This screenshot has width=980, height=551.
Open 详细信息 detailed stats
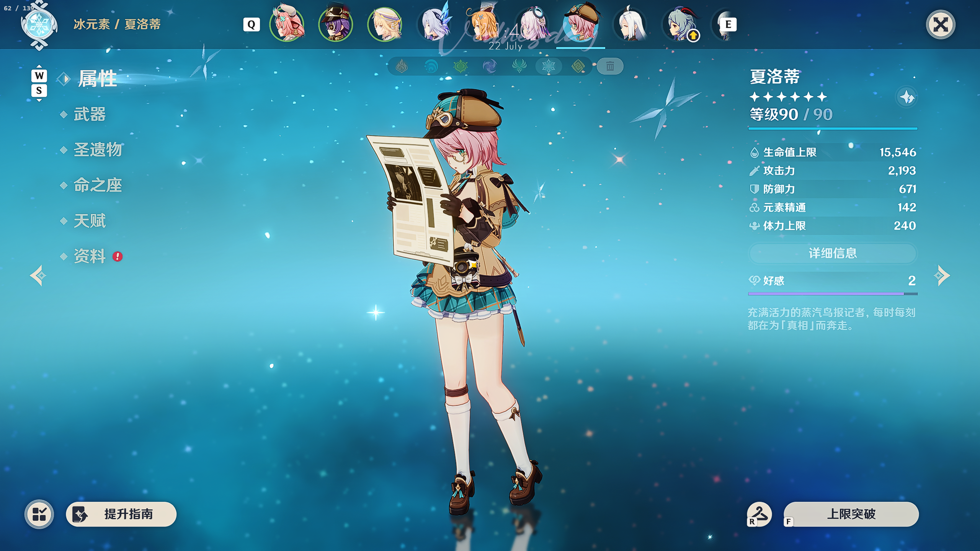833,253
